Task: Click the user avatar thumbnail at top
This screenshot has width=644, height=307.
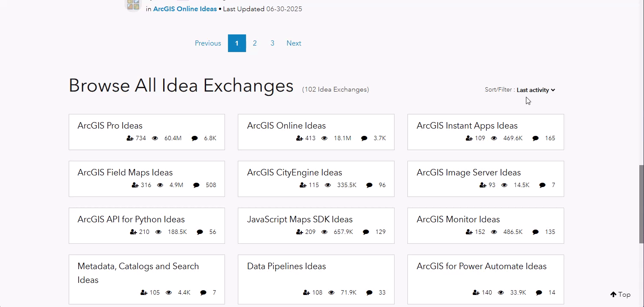Action: (x=133, y=4)
